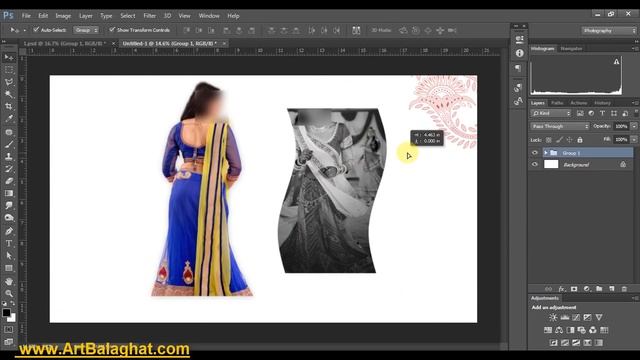This screenshot has width=640, height=360.
Task: Open the Info panel icon
Action: [x=519, y=53]
